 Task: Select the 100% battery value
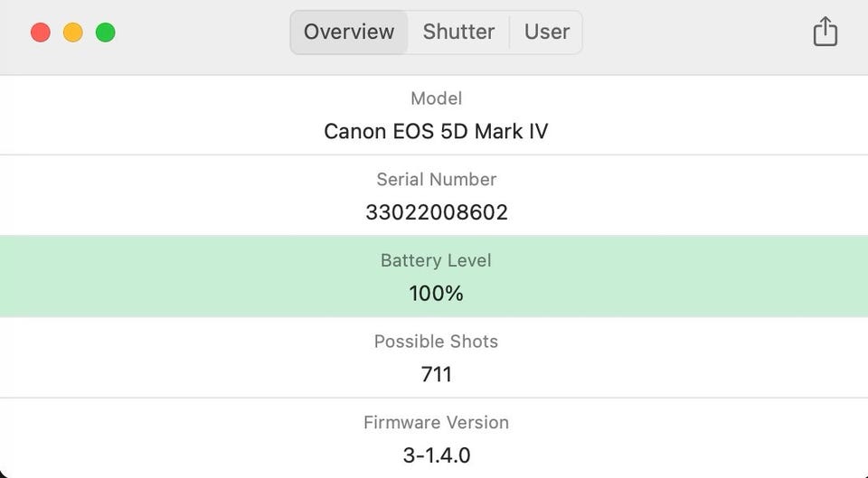click(436, 294)
